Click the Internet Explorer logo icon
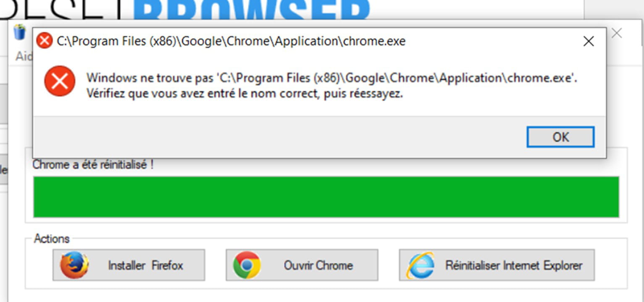644x302 pixels. pyautogui.click(x=421, y=265)
